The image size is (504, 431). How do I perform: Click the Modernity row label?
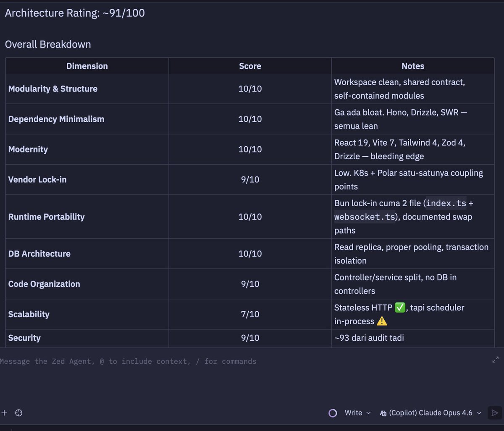tap(28, 149)
